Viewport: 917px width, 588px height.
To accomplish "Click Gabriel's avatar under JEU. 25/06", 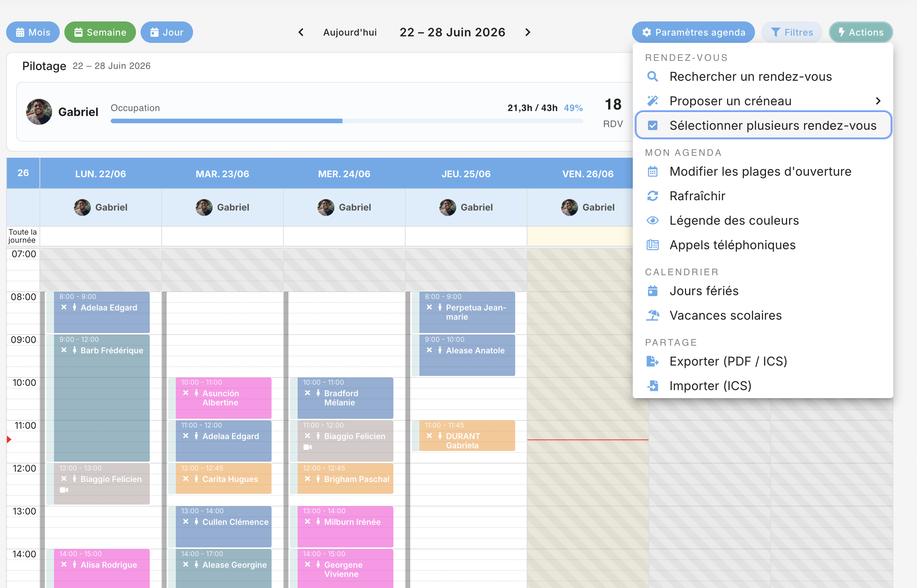I will click(x=447, y=207).
